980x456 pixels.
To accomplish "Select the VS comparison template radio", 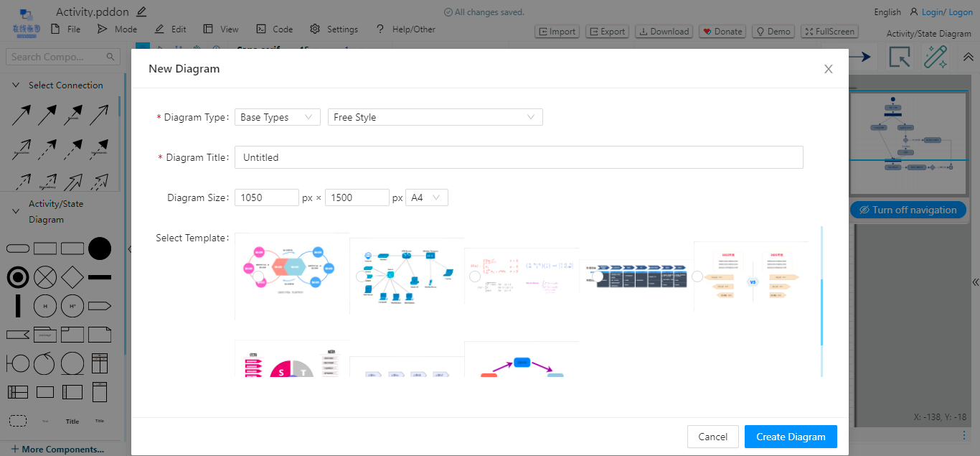I will (x=697, y=276).
